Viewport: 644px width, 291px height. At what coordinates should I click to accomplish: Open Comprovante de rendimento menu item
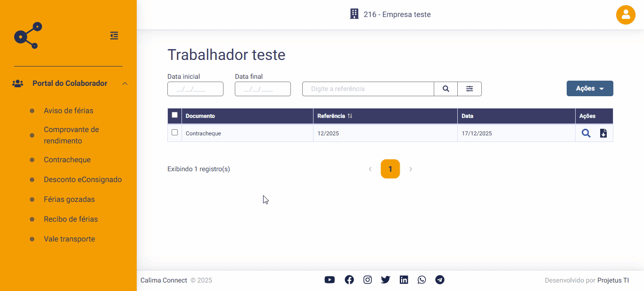pos(71,135)
